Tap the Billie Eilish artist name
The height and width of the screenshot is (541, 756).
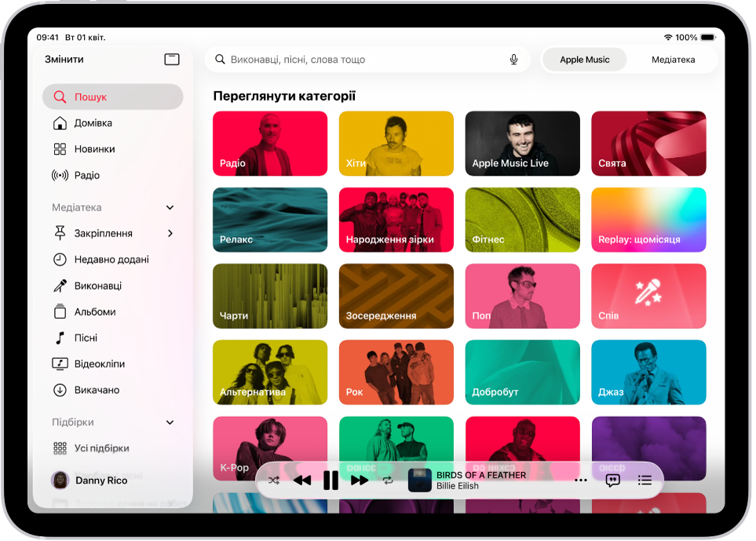(x=458, y=486)
